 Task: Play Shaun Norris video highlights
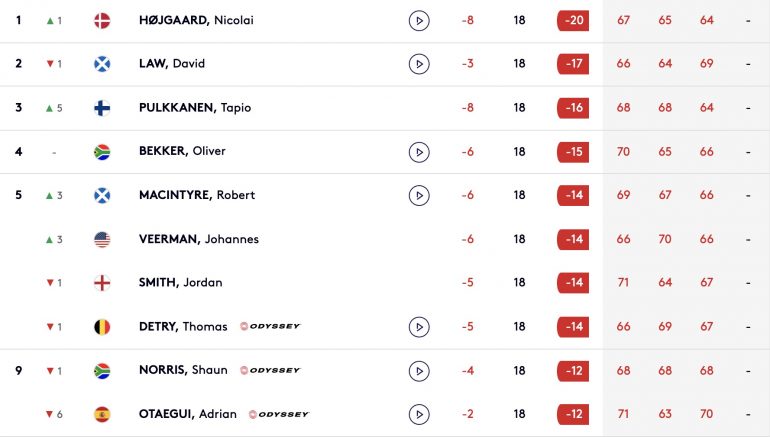(x=419, y=371)
